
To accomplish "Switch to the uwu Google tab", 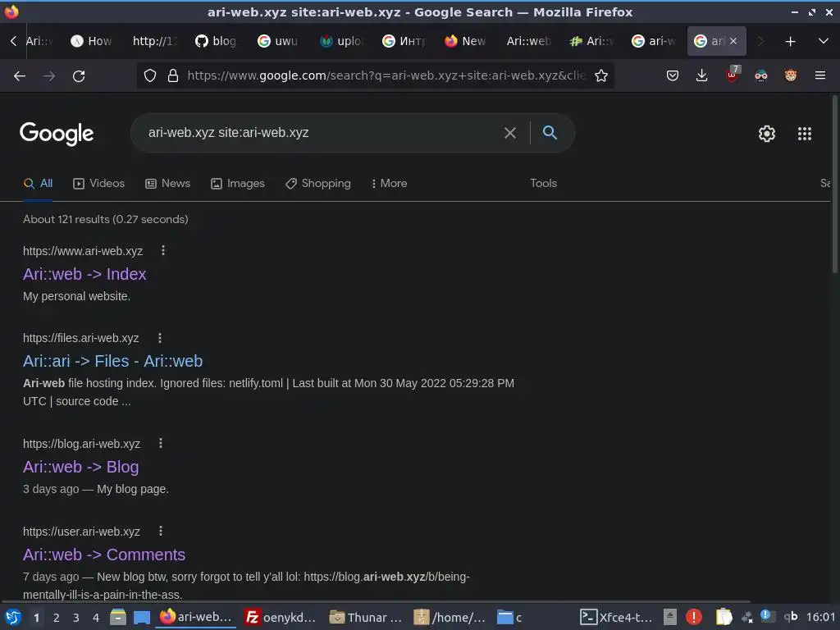I will coord(277,41).
